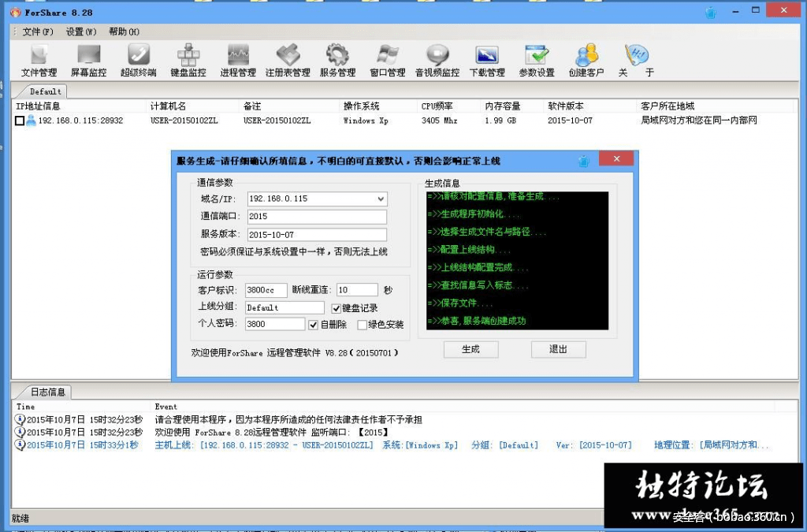Start 键盘监控 keyboard monitoring
Screen dimensions: 807x532
[x=188, y=59]
